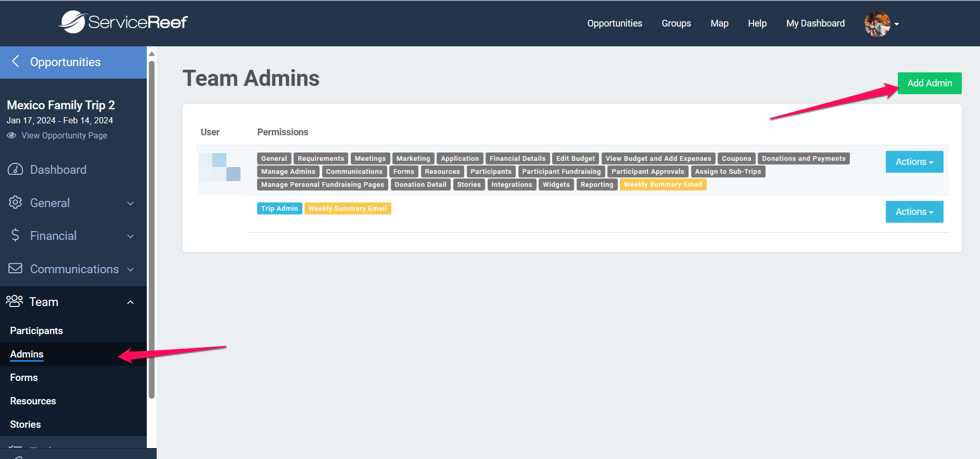This screenshot has width=980, height=459.
Task: Go to My Dashboard
Action: (x=816, y=23)
